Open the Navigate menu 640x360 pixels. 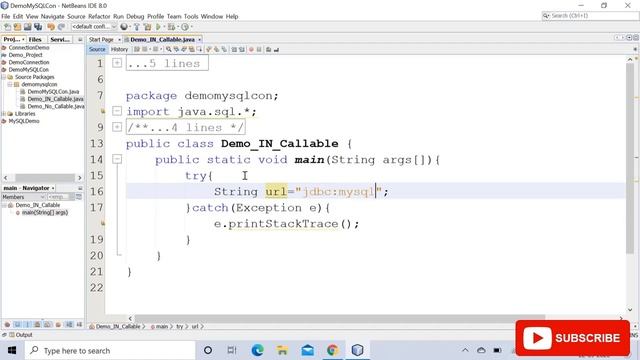click(52, 16)
